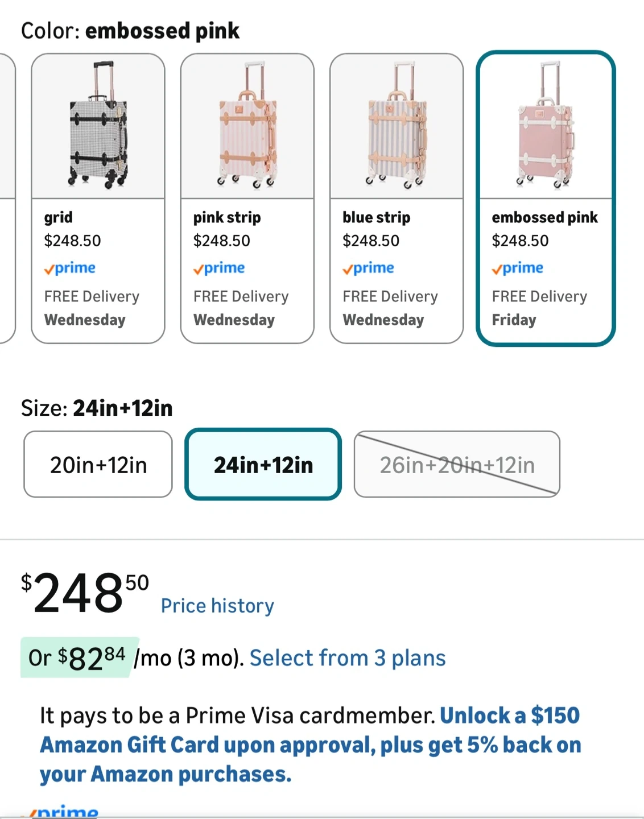Click the prime logo under pink strip
This screenshot has width=644, height=819.
tap(219, 268)
